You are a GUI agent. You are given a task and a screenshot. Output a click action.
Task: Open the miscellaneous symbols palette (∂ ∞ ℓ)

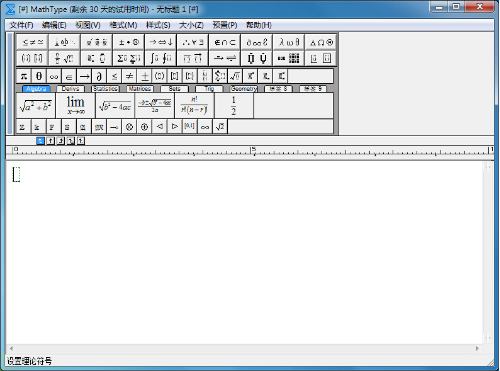coord(257,42)
